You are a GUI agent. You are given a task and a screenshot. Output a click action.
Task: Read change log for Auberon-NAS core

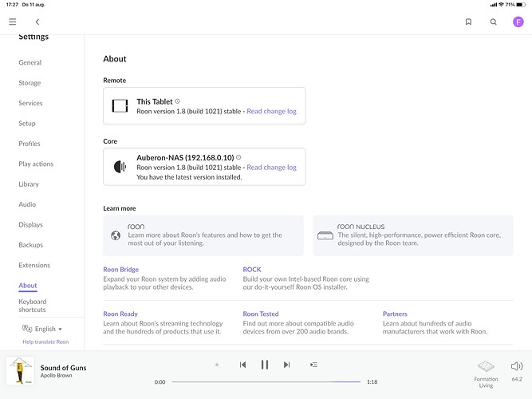(271, 167)
